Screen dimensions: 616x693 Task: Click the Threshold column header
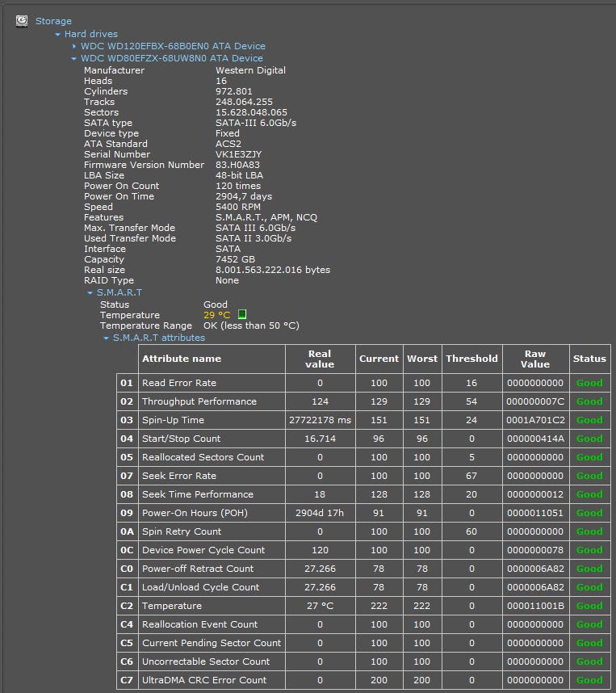tap(471, 359)
